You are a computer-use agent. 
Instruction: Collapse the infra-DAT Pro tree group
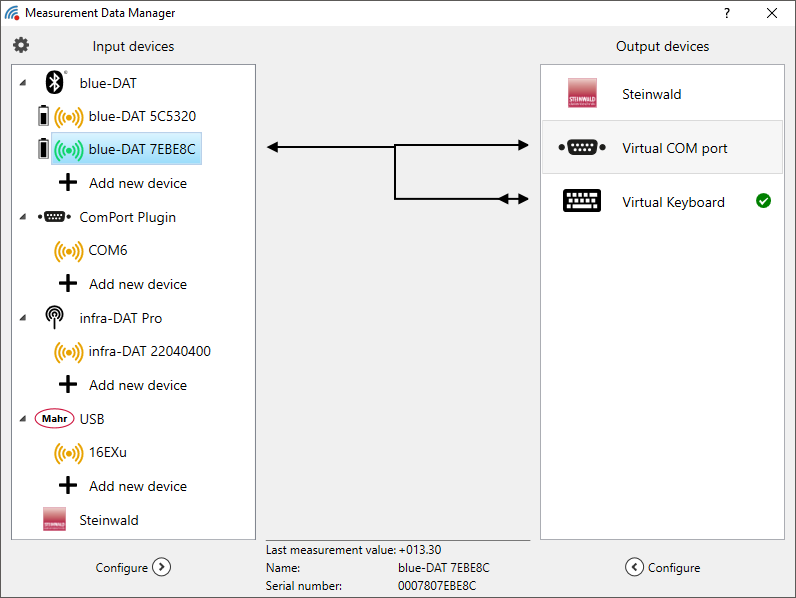pos(23,318)
